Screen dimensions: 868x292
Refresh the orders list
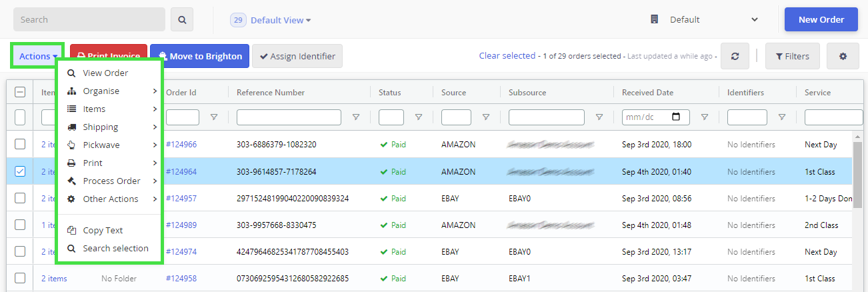tap(735, 57)
